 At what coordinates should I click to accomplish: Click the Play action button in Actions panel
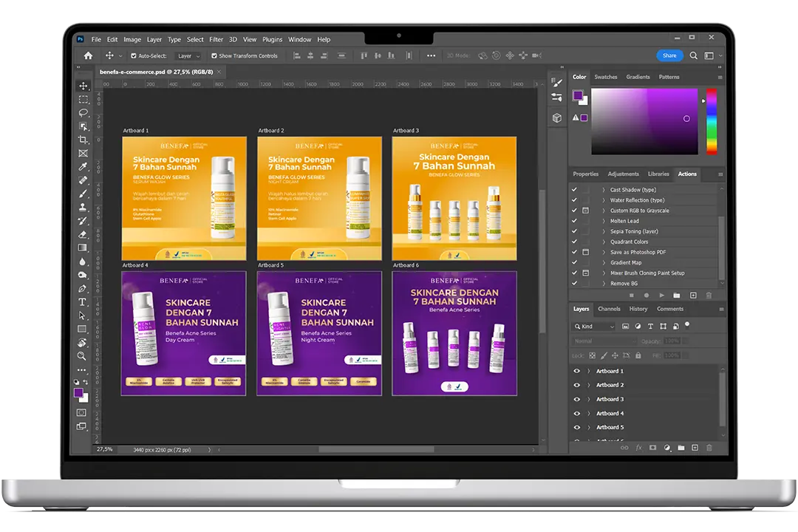(661, 296)
